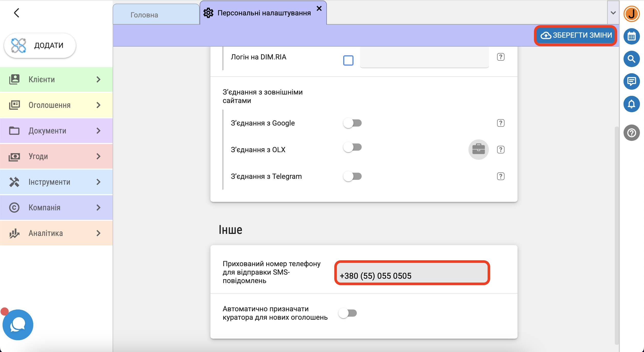The image size is (644, 352).
Task: Open the calendar icon in right sidebar
Action: [631, 36]
